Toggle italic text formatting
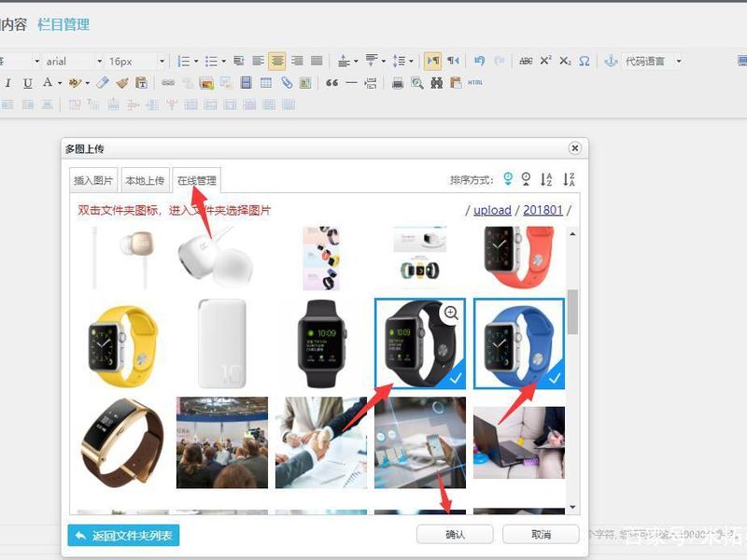This screenshot has height=560, width=747. click(8, 83)
